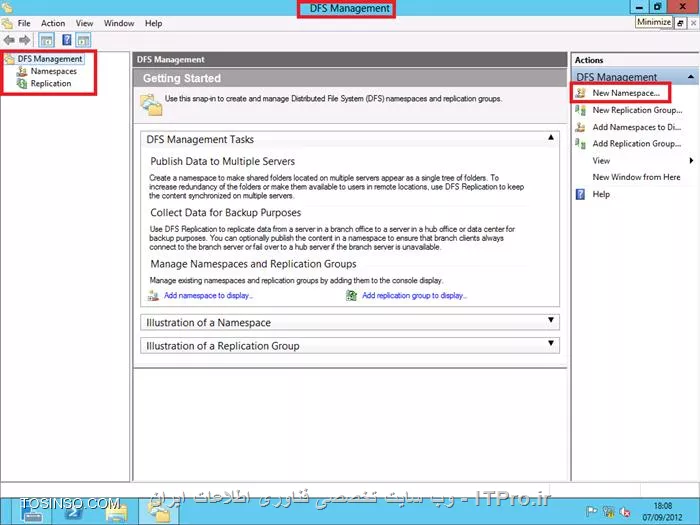The width and height of the screenshot is (700, 525).
Task: Click the Collect Data for Backup Purposes heading
Action: [x=225, y=213]
